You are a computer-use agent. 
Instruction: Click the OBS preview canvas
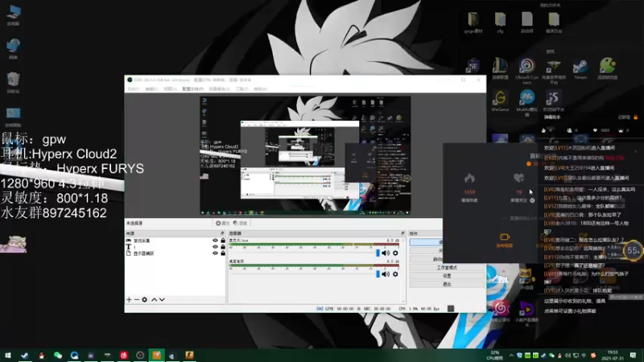pyautogui.click(x=305, y=155)
